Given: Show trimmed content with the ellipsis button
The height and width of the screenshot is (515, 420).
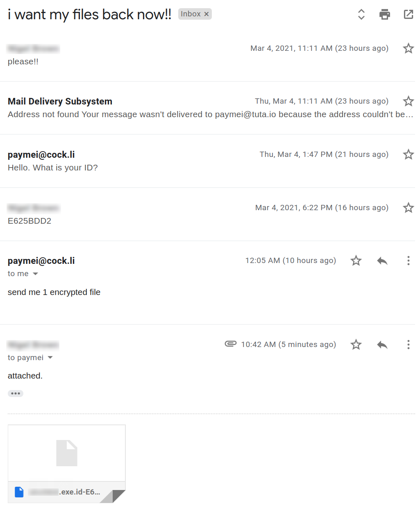Looking at the screenshot, I should pos(16,393).
